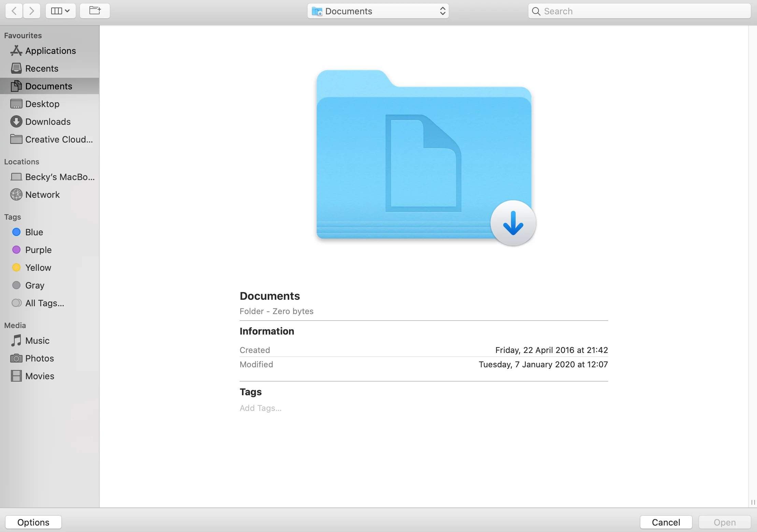Select Recents in the sidebar
This screenshot has width=757, height=532.
coord(42,69)
